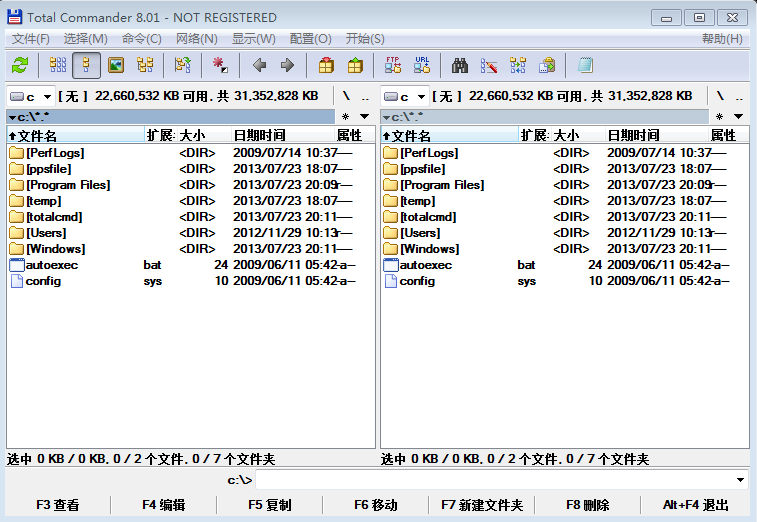Open left panel favorites asterisk button
This screenshot has height=522, width=757.
click(345, 116)
